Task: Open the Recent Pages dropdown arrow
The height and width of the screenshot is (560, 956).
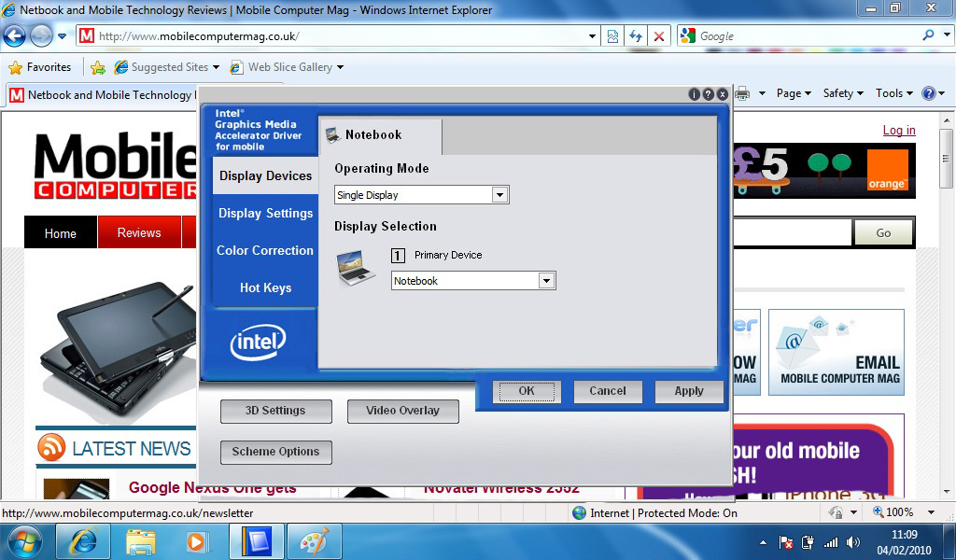Action: 63,36
